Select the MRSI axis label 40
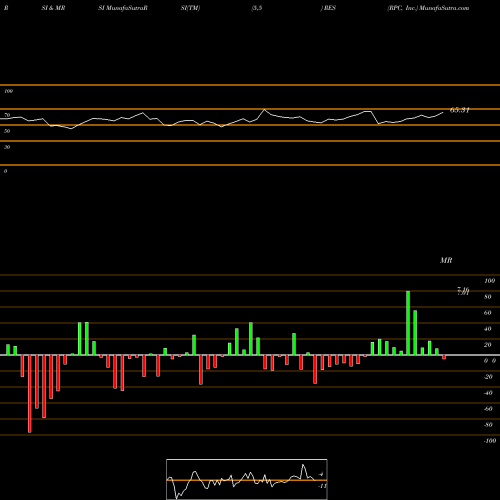 click(x=488, y=329)
